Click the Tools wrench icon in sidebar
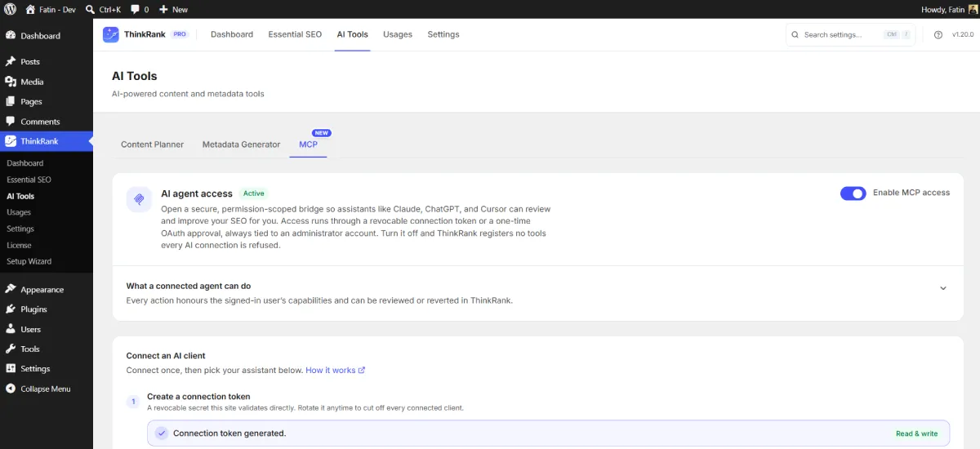Image resolution: width=980 pixels, height=449 pixels. pos(11,349)
